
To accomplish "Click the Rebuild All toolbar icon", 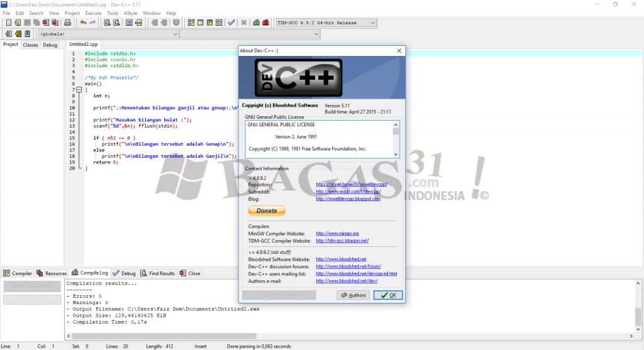I will pos(219,23).
